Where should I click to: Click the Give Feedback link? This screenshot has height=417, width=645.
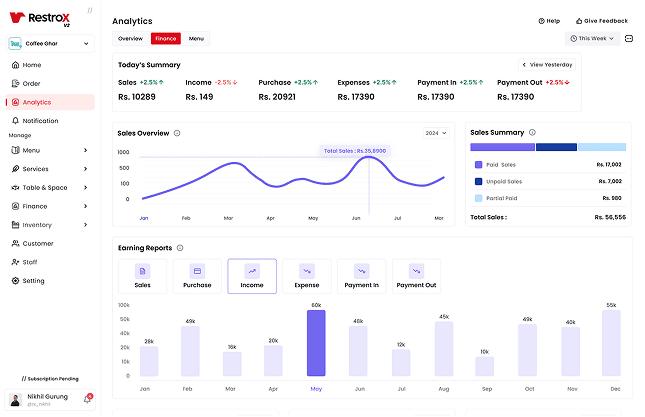601,20
